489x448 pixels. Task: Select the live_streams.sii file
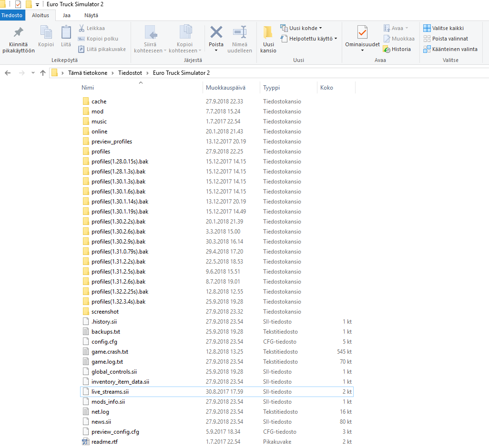pos(217,392)
